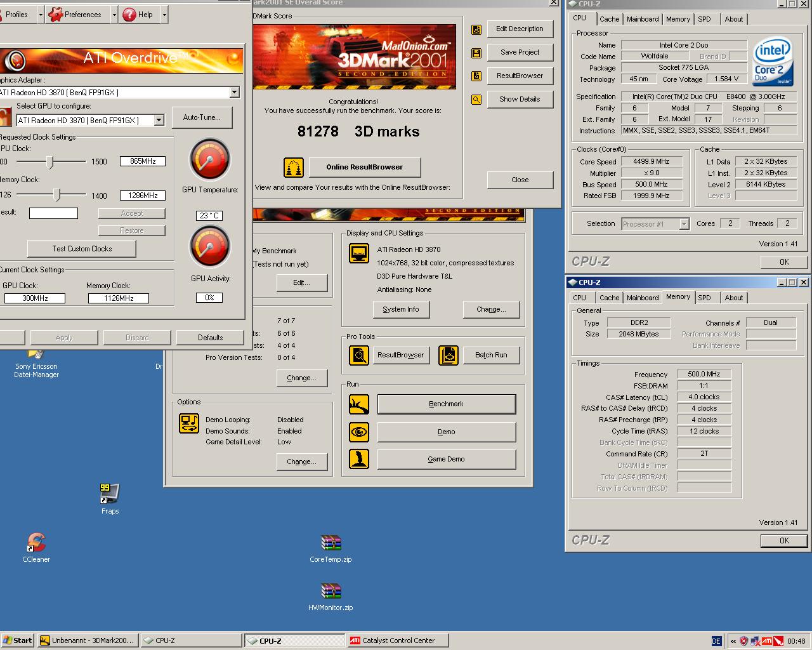The image size is (812, 650).
Task: Open Mainboard tab in lower CPU-Z
Action: [643, 298]
